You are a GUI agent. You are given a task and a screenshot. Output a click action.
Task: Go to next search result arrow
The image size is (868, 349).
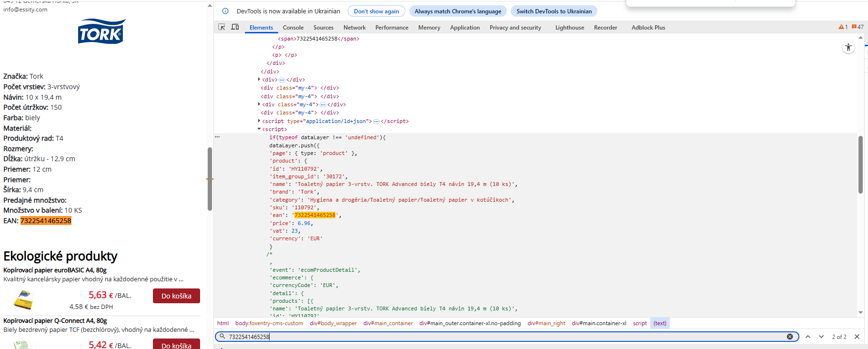(821, 337)
